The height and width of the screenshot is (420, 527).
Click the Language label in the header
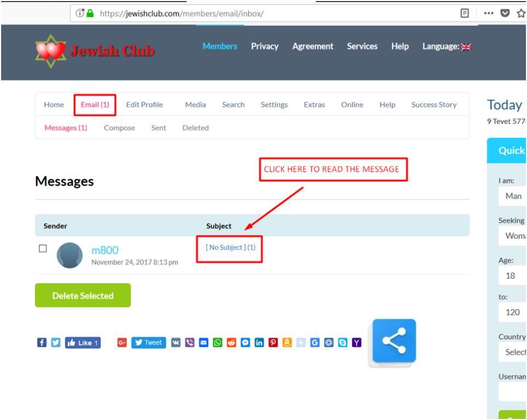point(441,46)
